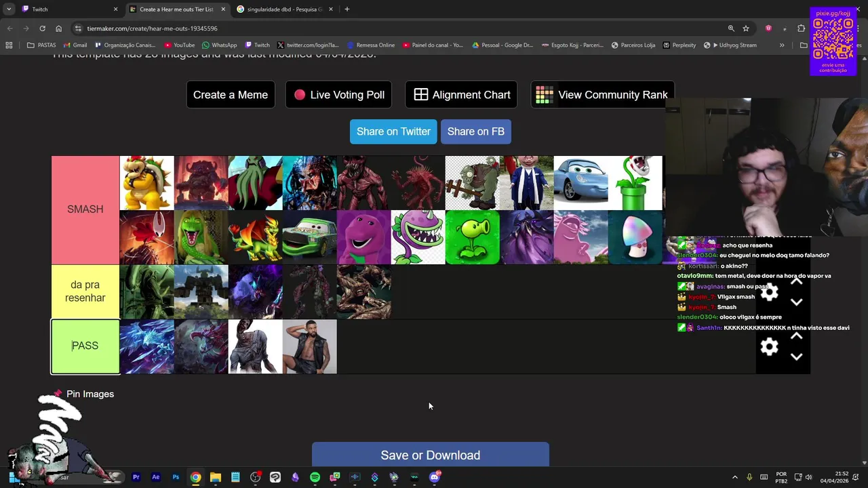Image resolution: width=868 pixels, height=488 pixels.
Task: Select the mushroom character image
Action: click(635, 237)
